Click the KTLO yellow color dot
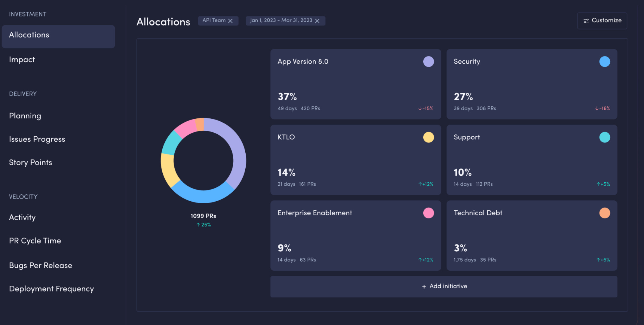The image size is (644, 325). point(428,137)
